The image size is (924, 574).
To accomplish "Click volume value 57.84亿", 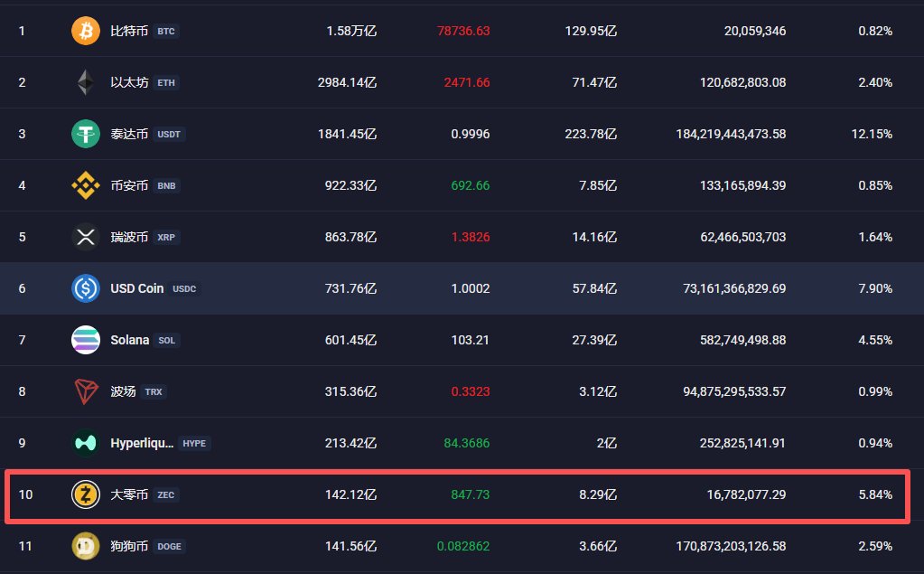I will coord(594,288).
